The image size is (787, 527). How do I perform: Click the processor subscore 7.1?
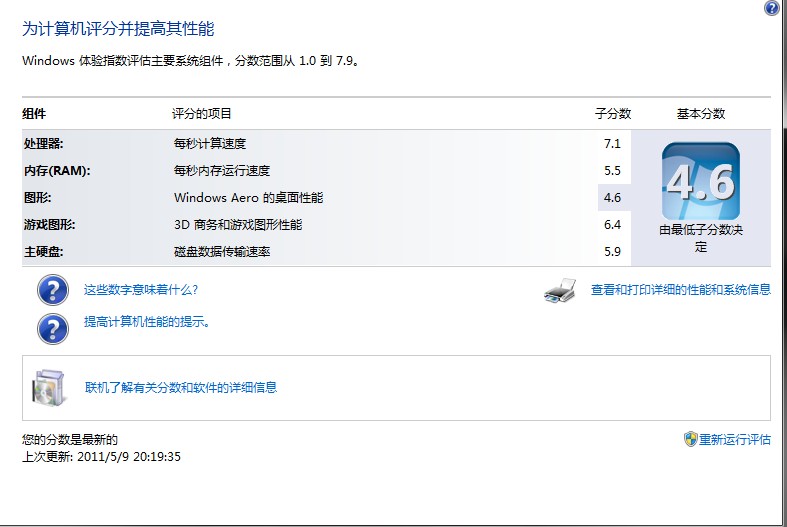(x=612, y=144)
